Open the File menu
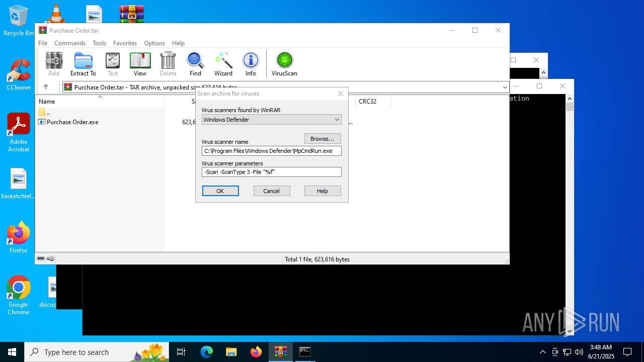The width and height of the screenshot is (644, 362). tap(43, 43)
